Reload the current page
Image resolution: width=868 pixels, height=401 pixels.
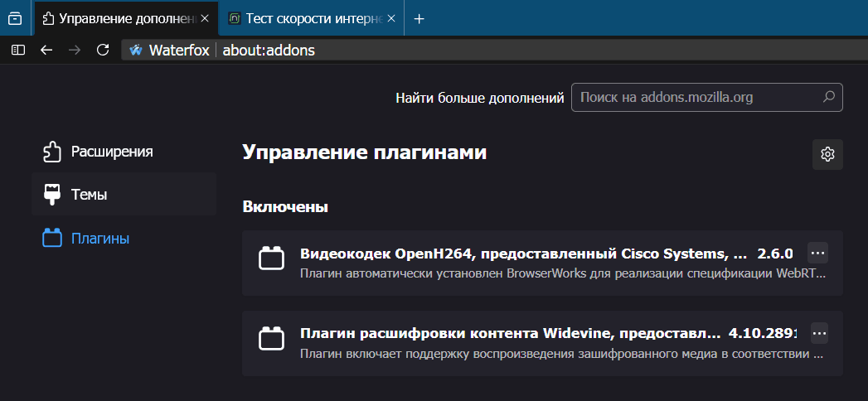tap(103, 51)
